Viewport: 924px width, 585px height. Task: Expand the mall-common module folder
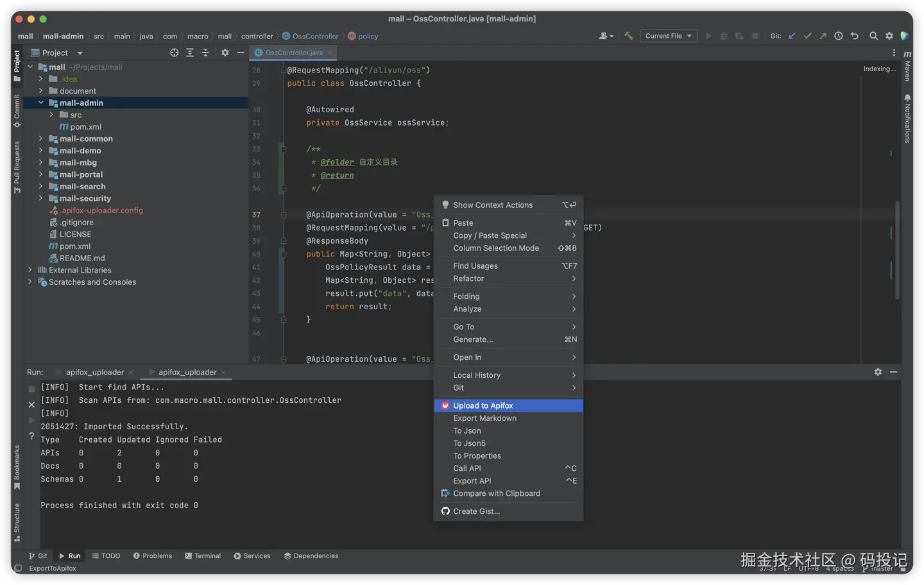pos(40,139)
